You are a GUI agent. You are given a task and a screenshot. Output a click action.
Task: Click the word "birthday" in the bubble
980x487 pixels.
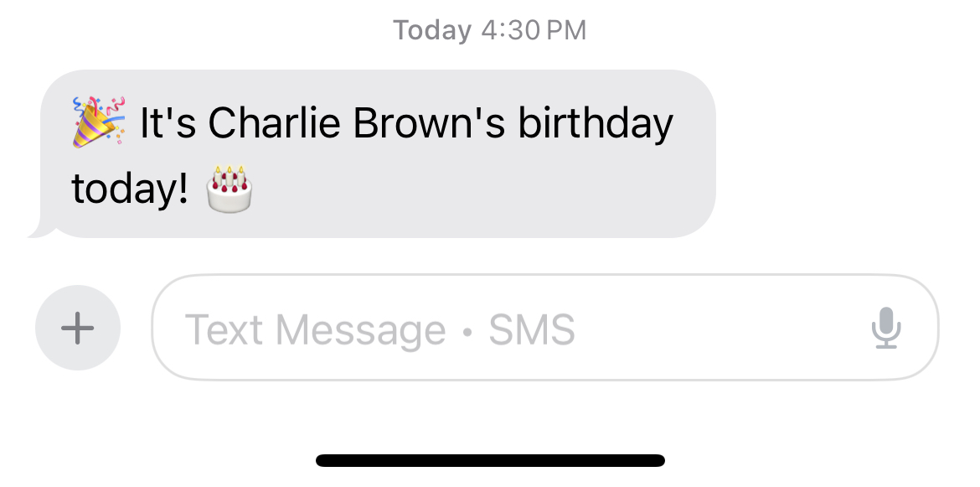point(596,123)
